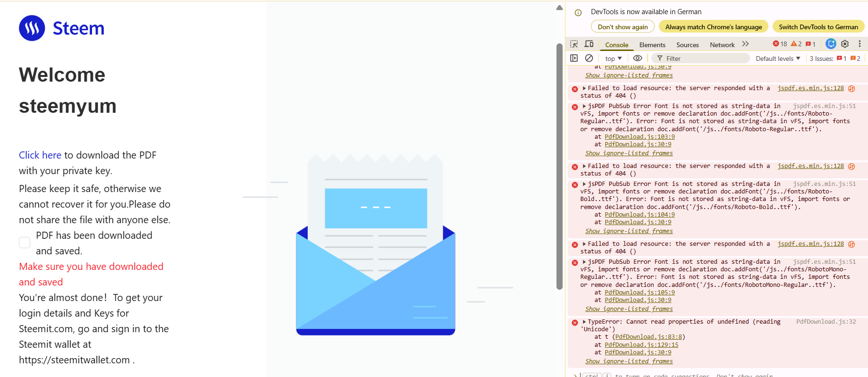Open the DevTools three-dot menu
The width and height of the screenshot is (868, 377).
tap(860, 44)
